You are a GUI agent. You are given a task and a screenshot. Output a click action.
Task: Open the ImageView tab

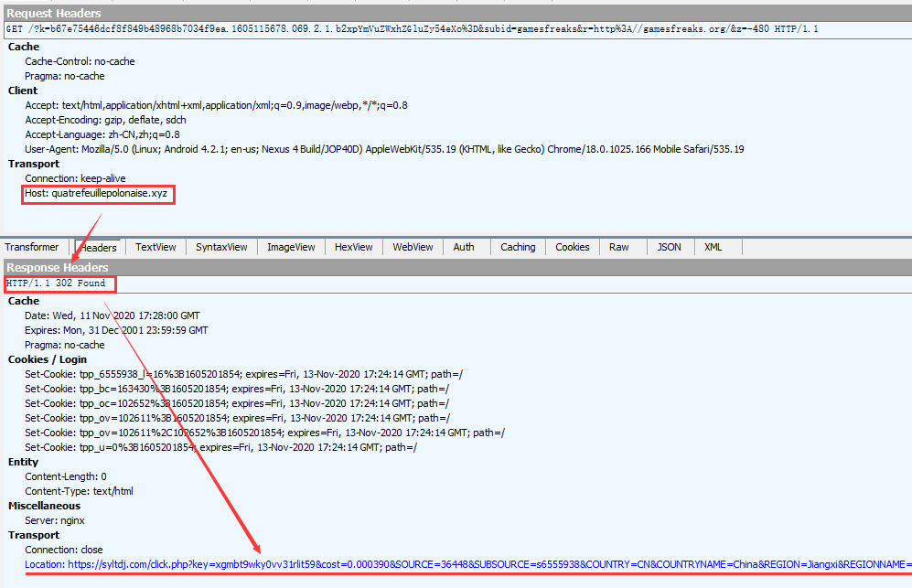(291, 247)
